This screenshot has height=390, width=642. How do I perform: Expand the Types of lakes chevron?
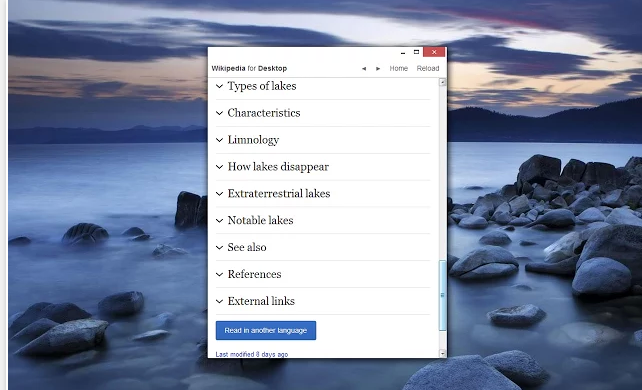click(x=219, y=86)
